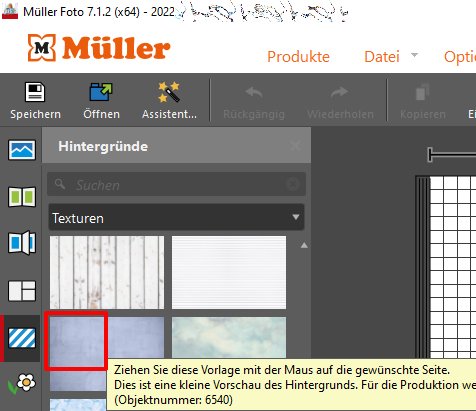Screen dimensions: 476x411
Task: Click the Wiederholen redo button
Action: click(340, 103)
